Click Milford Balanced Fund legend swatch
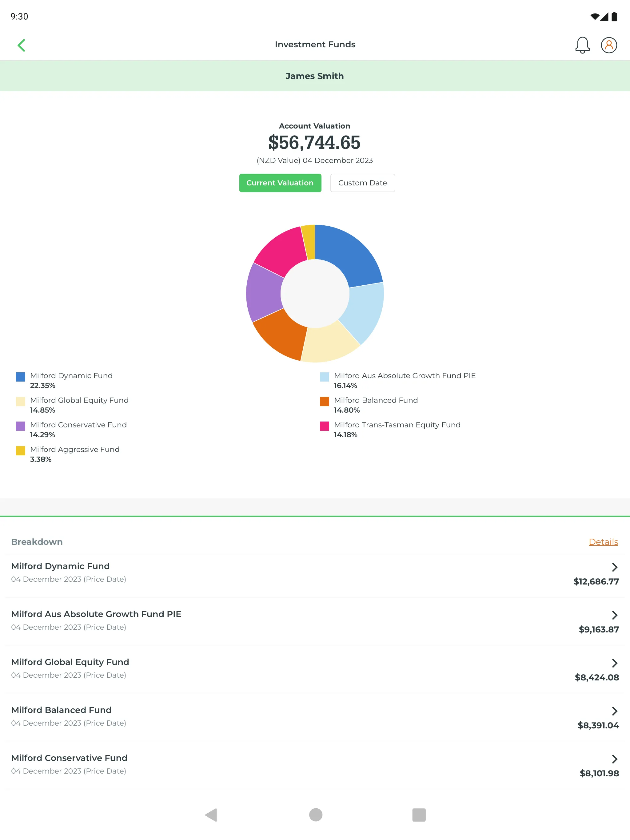Screen dimensions: 630x840 pos(325,401)
